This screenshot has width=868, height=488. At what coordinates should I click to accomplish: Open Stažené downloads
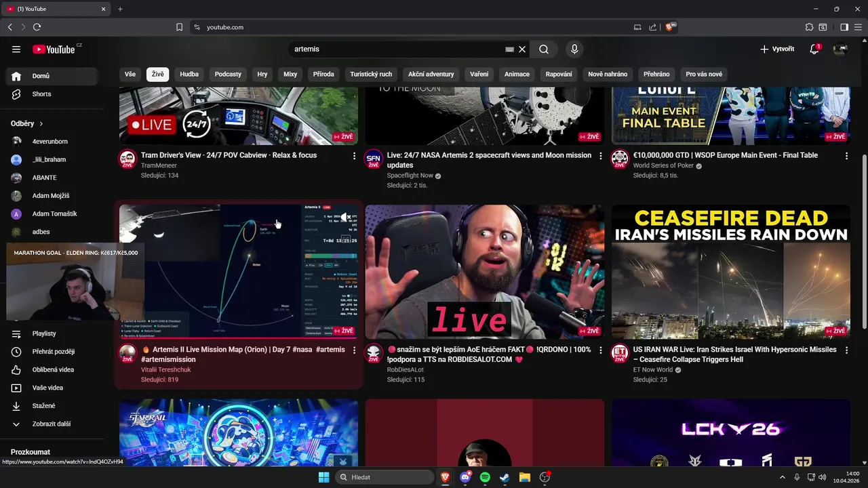tap(52, 406)
